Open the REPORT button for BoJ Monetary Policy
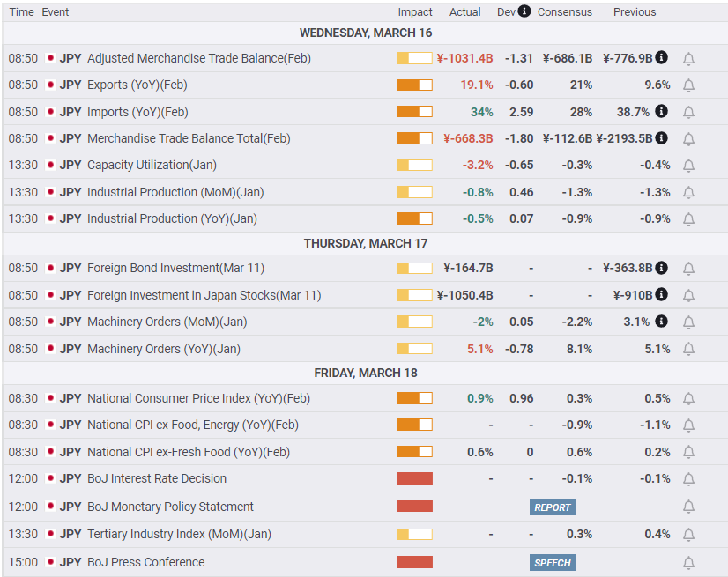This screenshot has height=577, width=728. click(553, 507)
